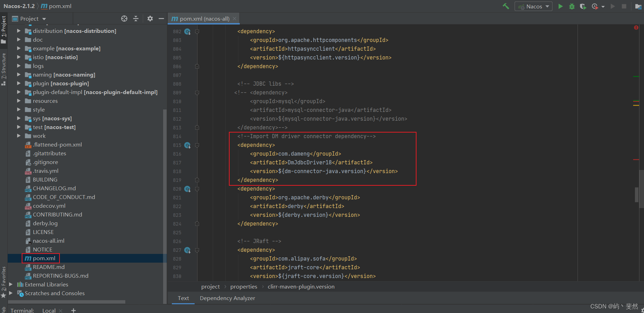Screen dimensions: 644x313
Task: Click the editor vertical scrollbar thumb
Action: (x=637, y=195)
